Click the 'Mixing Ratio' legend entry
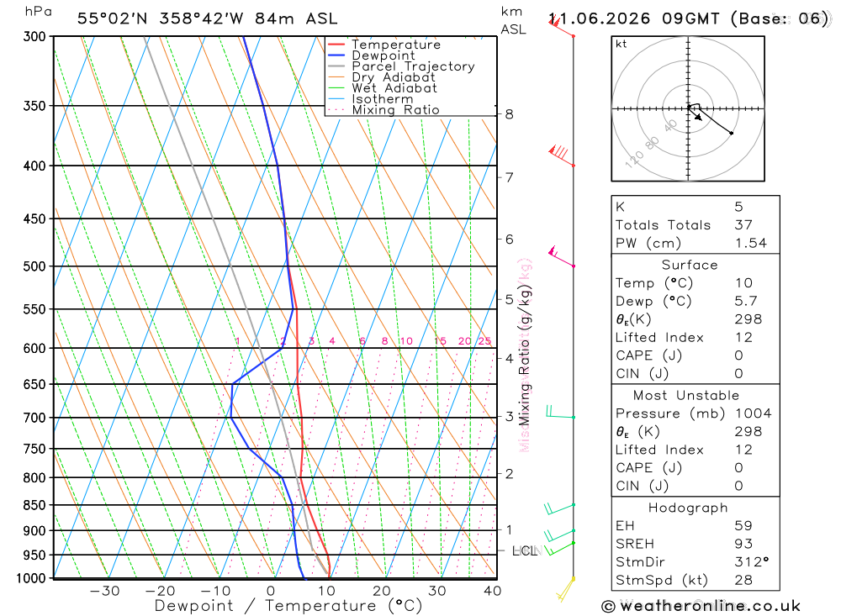Screen dimensions: 841x616 coord(395,110)
